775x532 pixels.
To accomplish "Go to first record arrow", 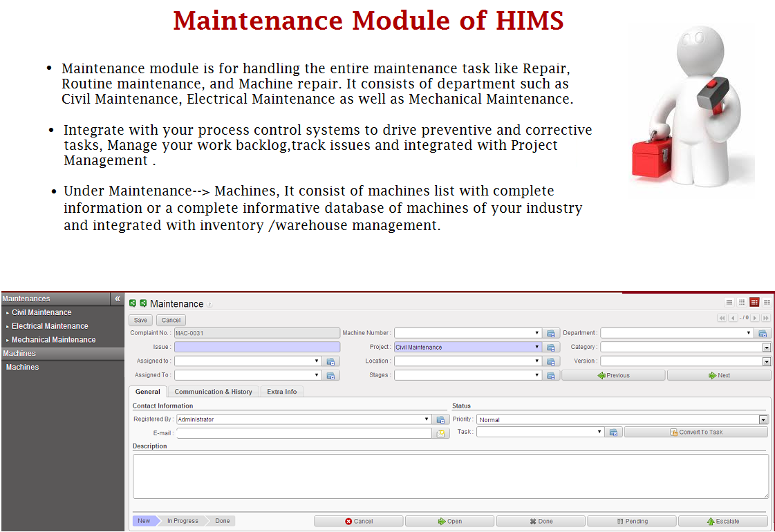I will [722, 318].
